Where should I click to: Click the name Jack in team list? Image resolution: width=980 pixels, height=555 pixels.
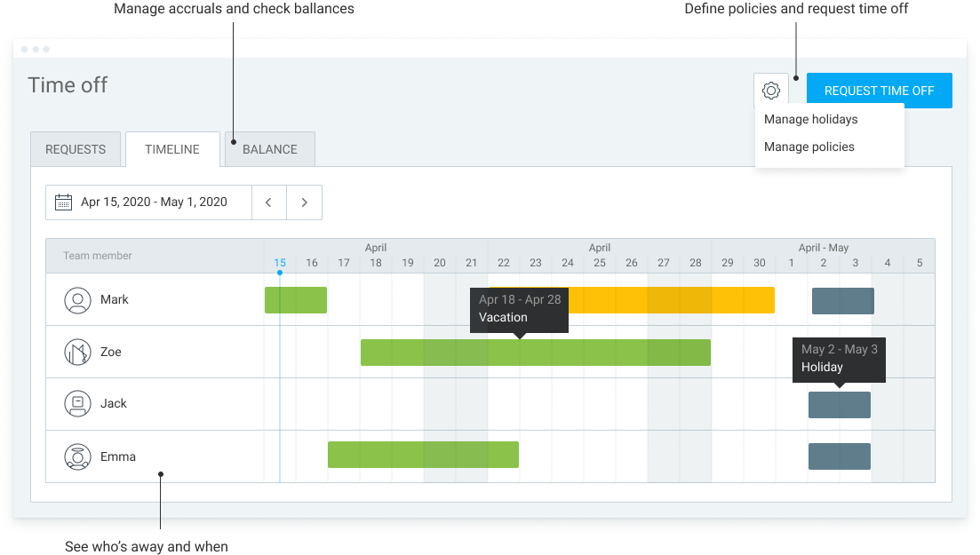pos(114,404)
